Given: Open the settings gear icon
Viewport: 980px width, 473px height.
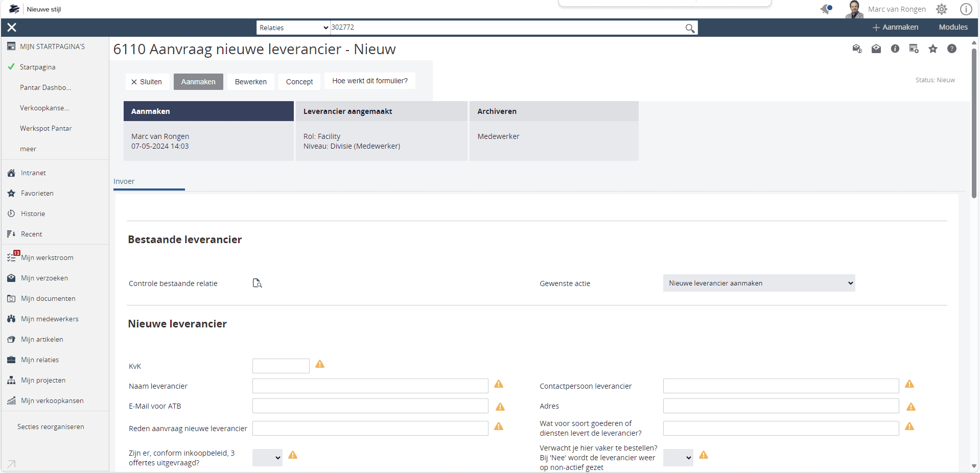Looking at the screenshot, I should point(941,9).
